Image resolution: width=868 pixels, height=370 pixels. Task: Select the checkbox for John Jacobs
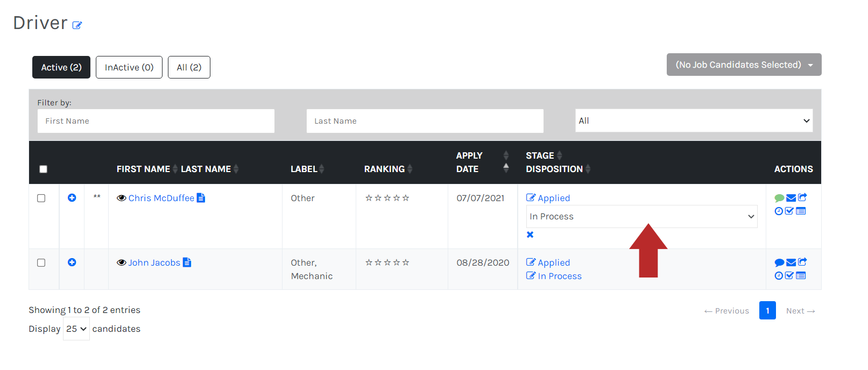point(41,262)
